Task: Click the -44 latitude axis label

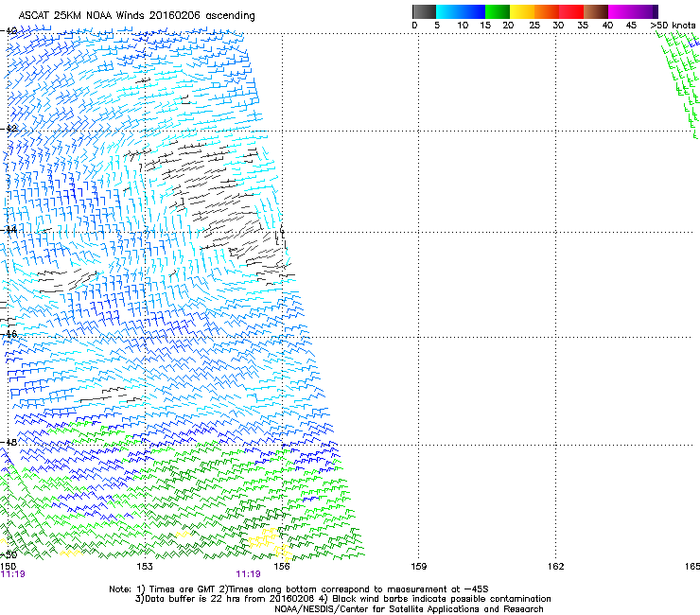Action: coord(9,230)
